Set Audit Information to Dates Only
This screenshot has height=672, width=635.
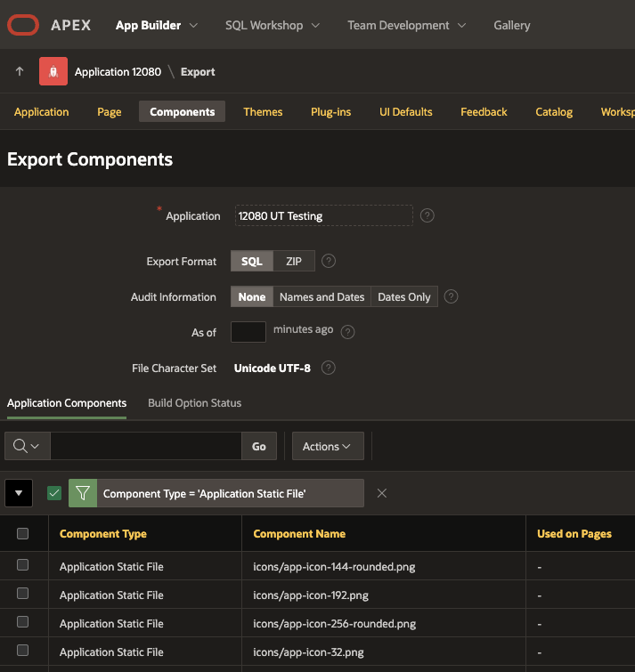404,296
